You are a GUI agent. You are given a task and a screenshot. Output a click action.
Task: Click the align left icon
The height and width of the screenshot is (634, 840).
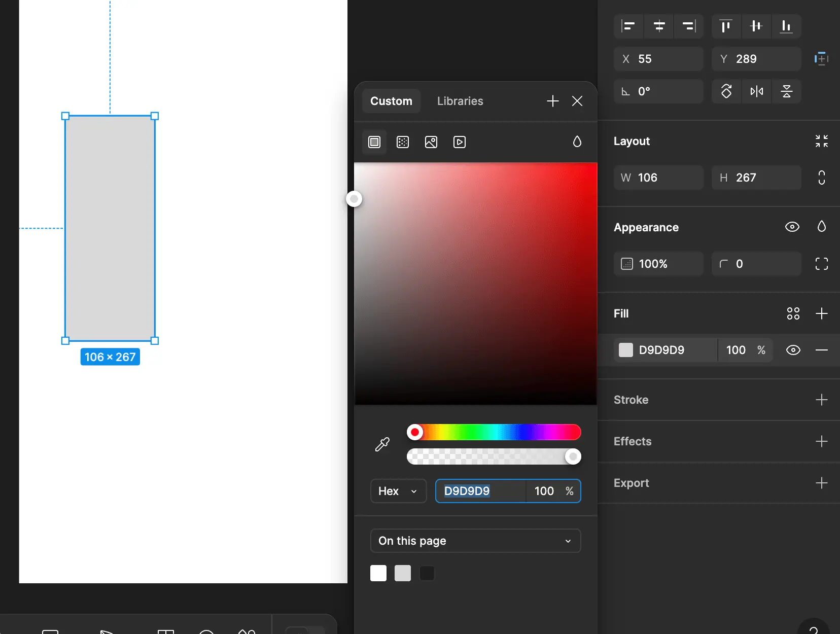(x=628, y=26)
